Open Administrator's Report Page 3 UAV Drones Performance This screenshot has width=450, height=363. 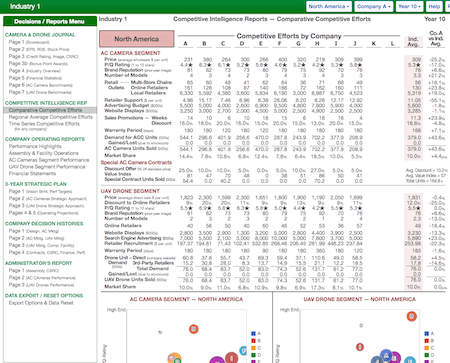click(41, 285)
